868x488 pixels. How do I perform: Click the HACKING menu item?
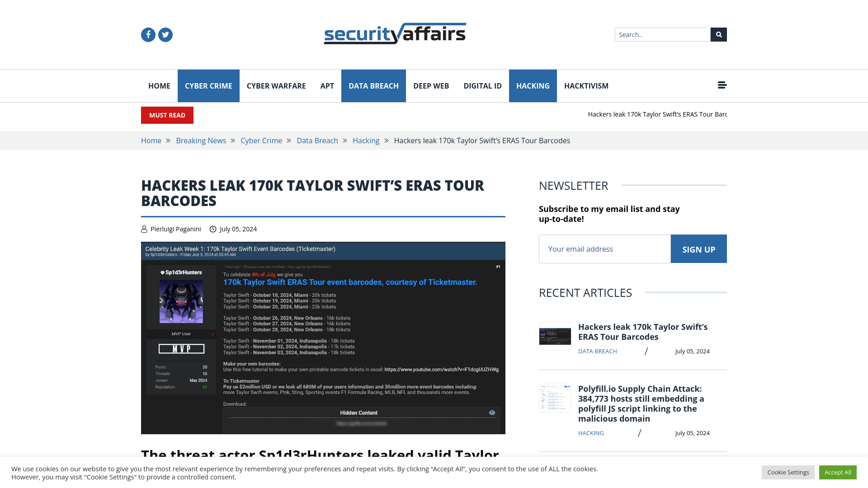[x=533, y=85]
